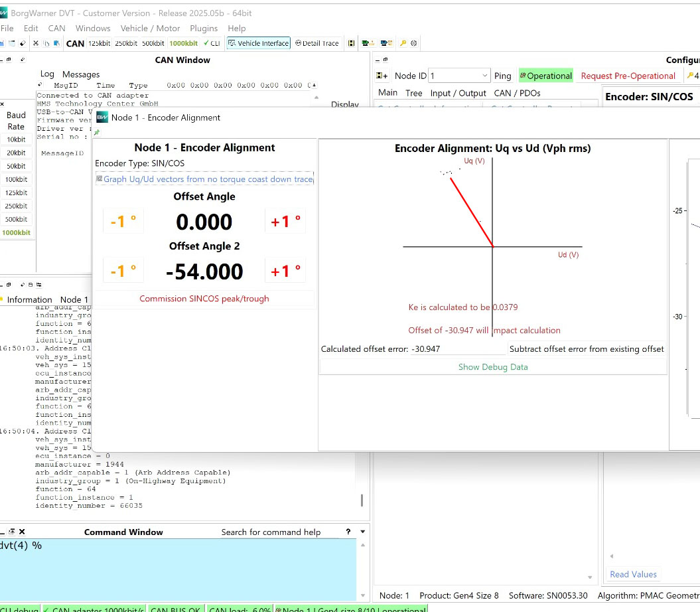The image size is (700, 612).
Task: Increase Offset Angle 2 by +1 degree
Action: tap(286, 271)
